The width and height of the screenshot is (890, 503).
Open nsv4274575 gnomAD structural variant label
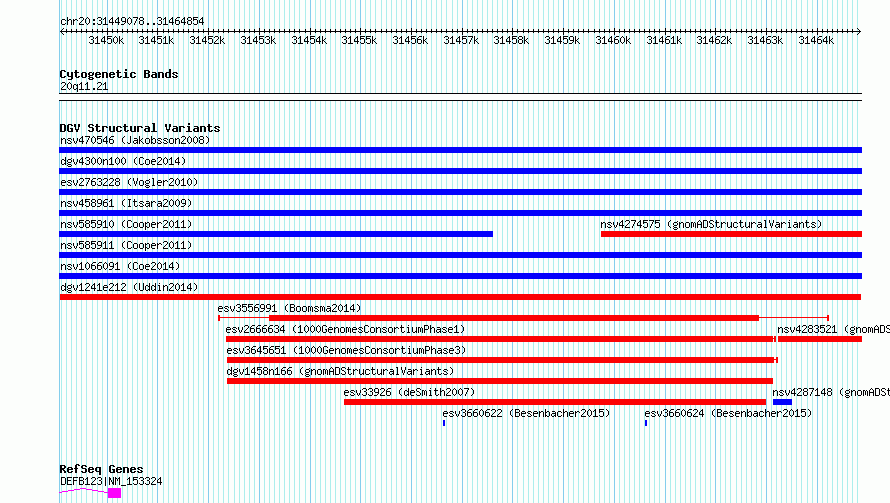[x=711, y=224]
